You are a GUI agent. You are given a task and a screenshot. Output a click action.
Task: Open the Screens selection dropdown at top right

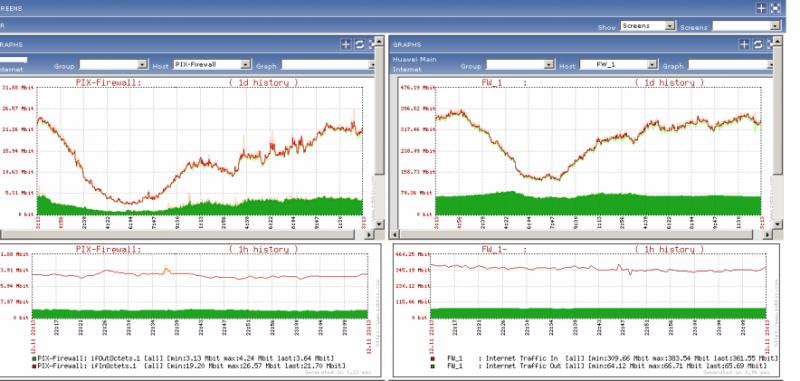pyautogui.click(x=746, y=26)
